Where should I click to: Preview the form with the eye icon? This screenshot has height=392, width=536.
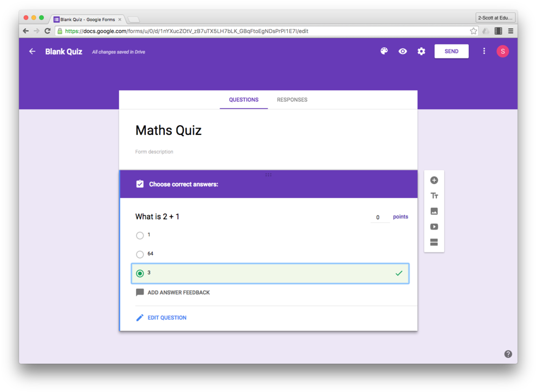402,51
